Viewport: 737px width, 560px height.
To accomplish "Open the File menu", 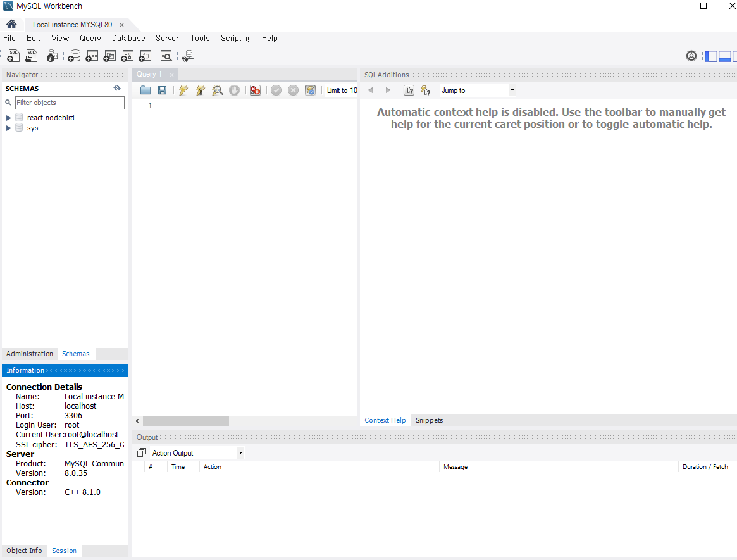I will [x=9, y=39].
